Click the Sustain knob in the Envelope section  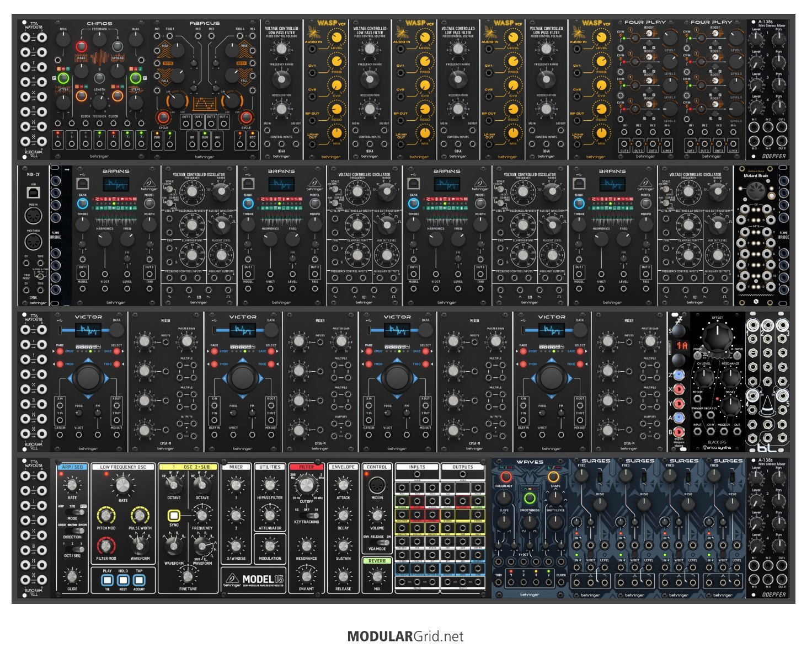343,546
